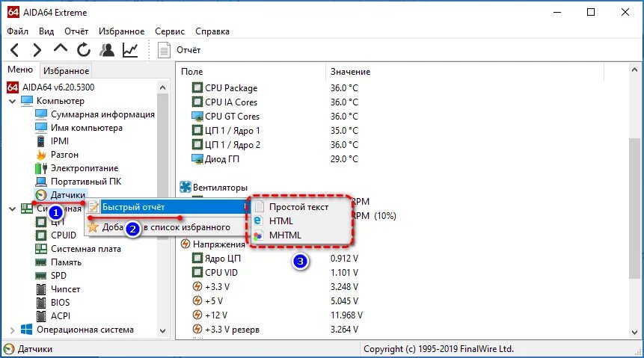The width and height of the screenshot is (644, 358).
Task: Click the Вентиляторы fan icon
Action: tap(185, 187)
